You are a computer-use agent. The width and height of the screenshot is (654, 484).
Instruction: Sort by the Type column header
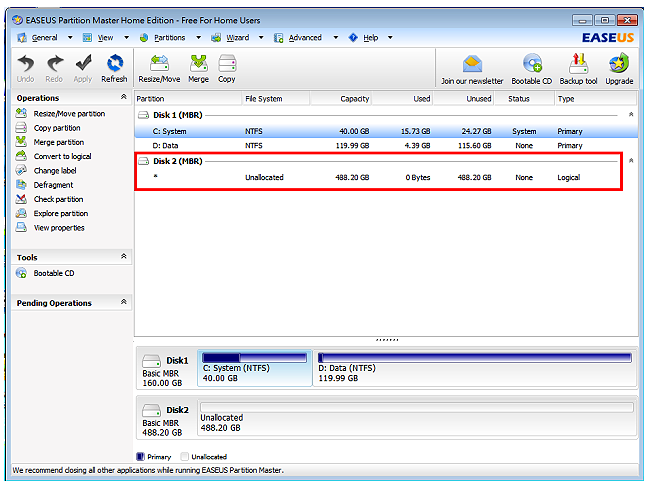click(x=596, y=99)
